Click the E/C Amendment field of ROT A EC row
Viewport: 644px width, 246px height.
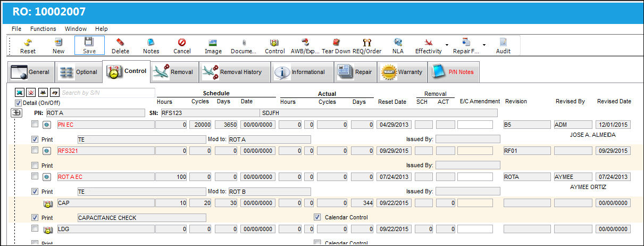pos(475,177)
